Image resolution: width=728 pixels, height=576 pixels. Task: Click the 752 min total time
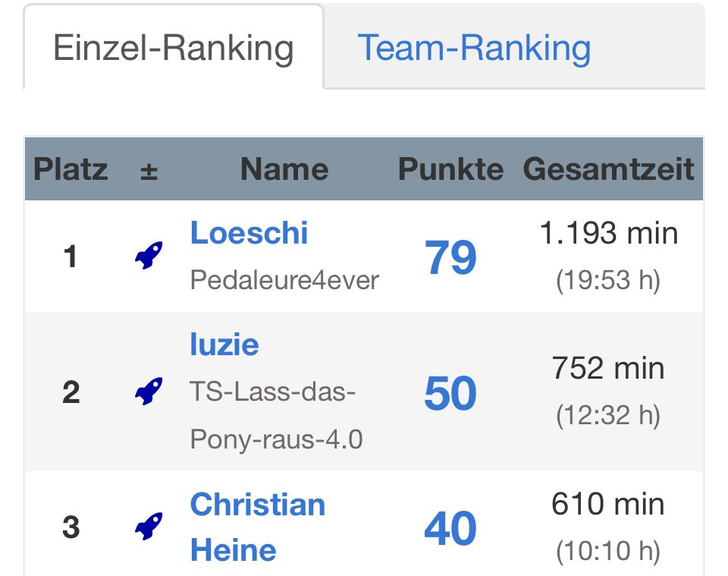coord(609,368)
